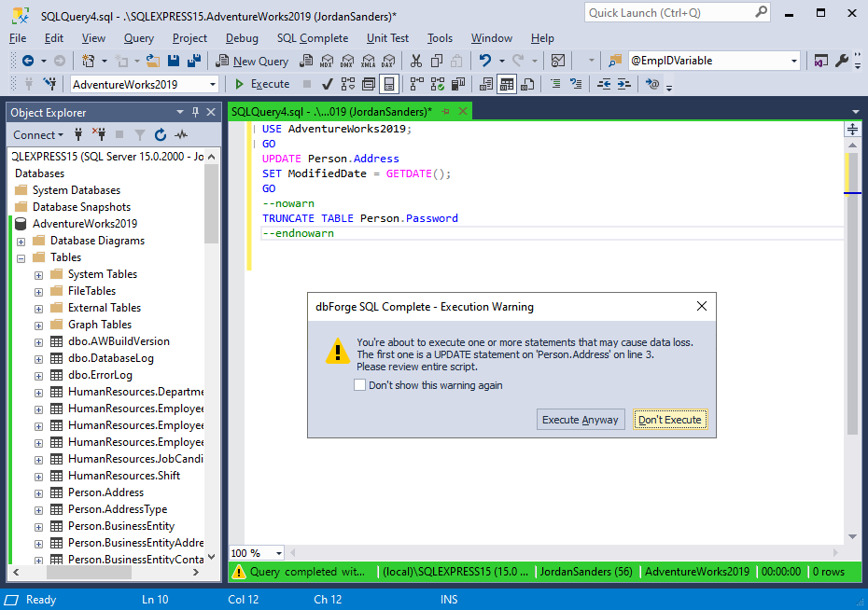Click the Execute query button
Screen dimensions: 868x610
262,84
